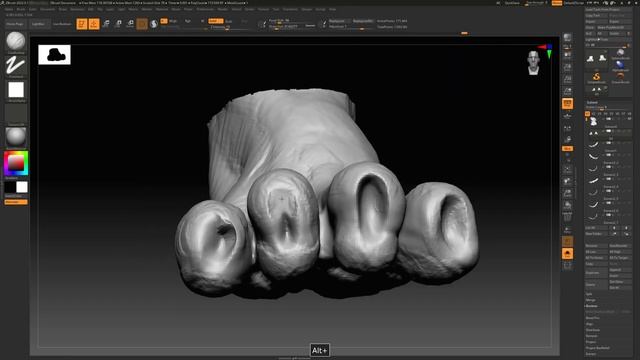Click the Frame mesh icon
The image size is (640, 360).
coord(567,169)
